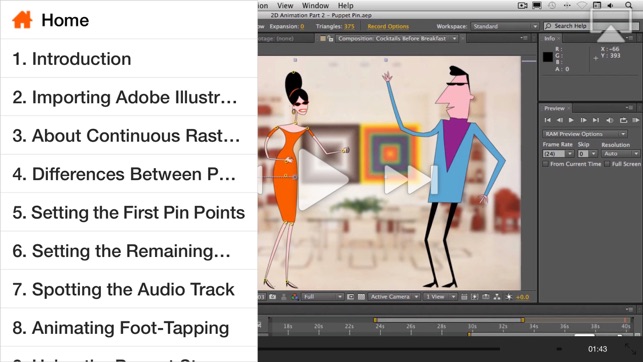
Task: Click the Reset Exposure starburst icon
Action: click(x=509, y=297)
